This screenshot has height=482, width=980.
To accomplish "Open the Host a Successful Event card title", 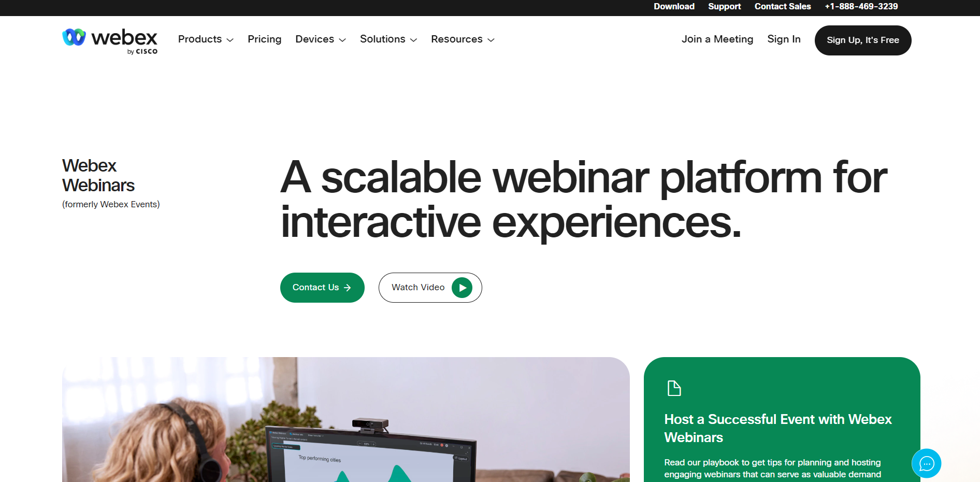I will (778, 428).
